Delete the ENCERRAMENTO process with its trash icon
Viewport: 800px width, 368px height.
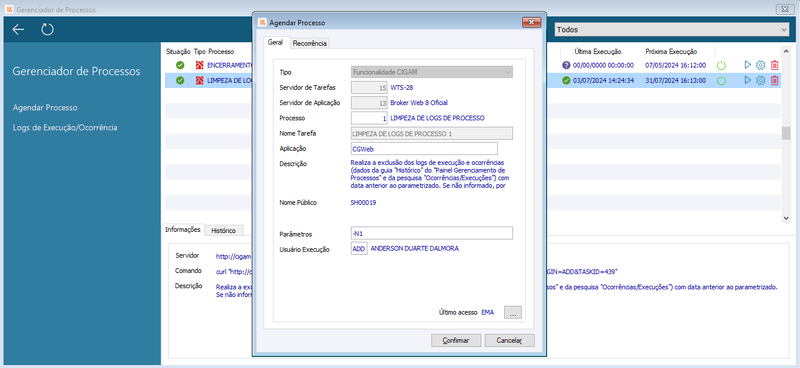[x=774, y=65]
